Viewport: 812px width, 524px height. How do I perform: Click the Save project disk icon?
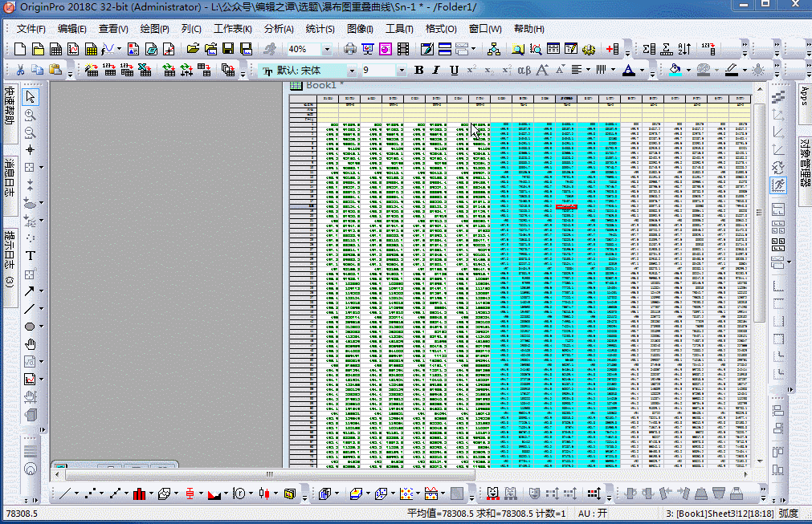[227, 50]
